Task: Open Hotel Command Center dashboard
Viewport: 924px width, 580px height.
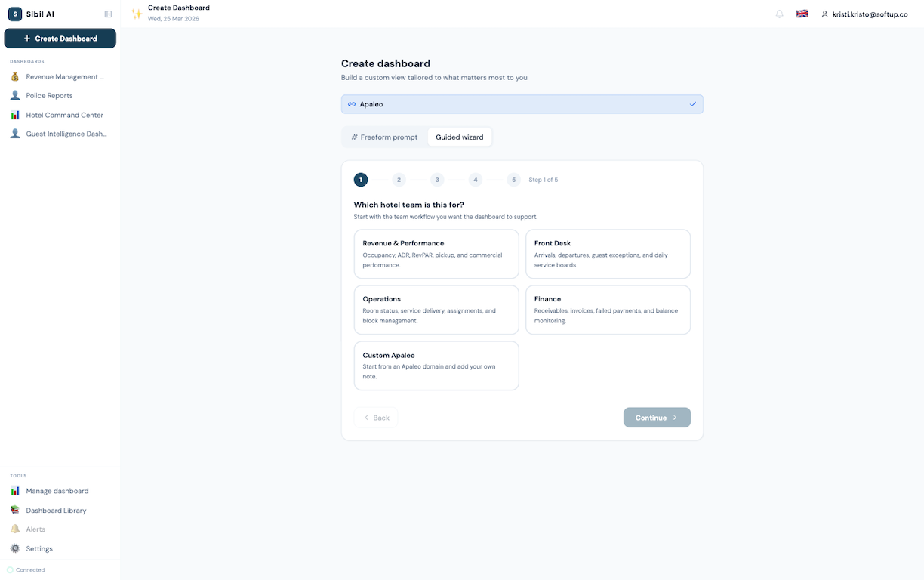Action: (x=60, y=115)
